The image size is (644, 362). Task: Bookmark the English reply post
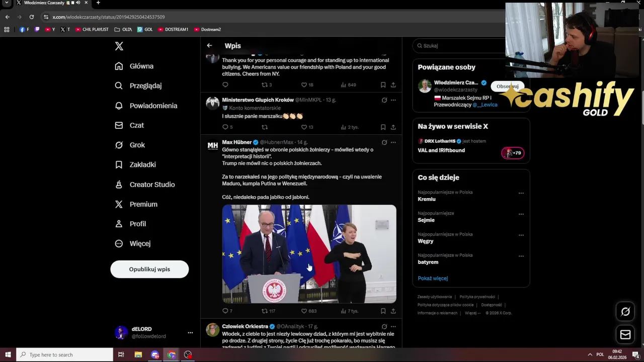[x=383, y=84]
